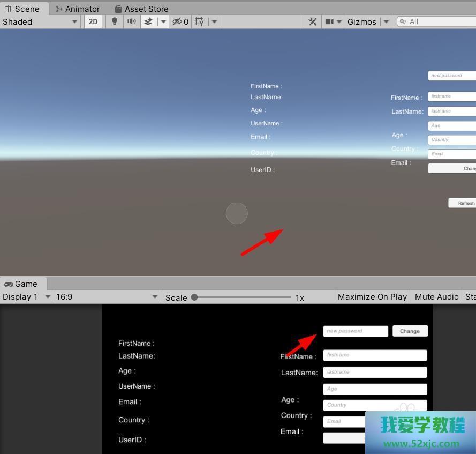This screenshot has width=476, height=454.
Task: Click the Change password button
Action: tap(410, 331)
